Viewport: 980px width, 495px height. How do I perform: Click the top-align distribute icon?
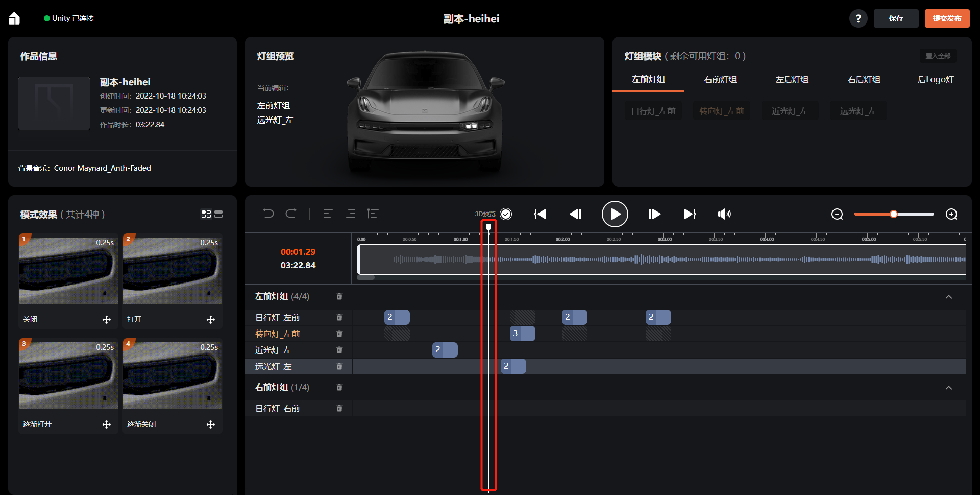coord(373,214)
